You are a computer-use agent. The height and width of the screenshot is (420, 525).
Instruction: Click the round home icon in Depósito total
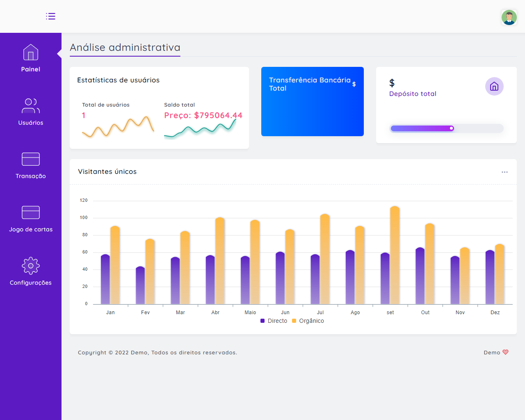(494, 87)
